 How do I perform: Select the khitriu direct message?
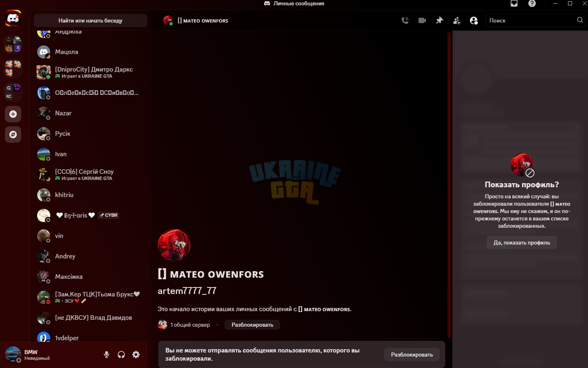[x=90, y=195]
